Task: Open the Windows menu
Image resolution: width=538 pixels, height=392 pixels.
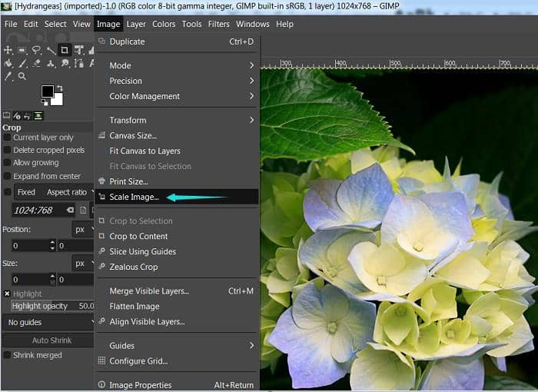Action: pos(253,24)
